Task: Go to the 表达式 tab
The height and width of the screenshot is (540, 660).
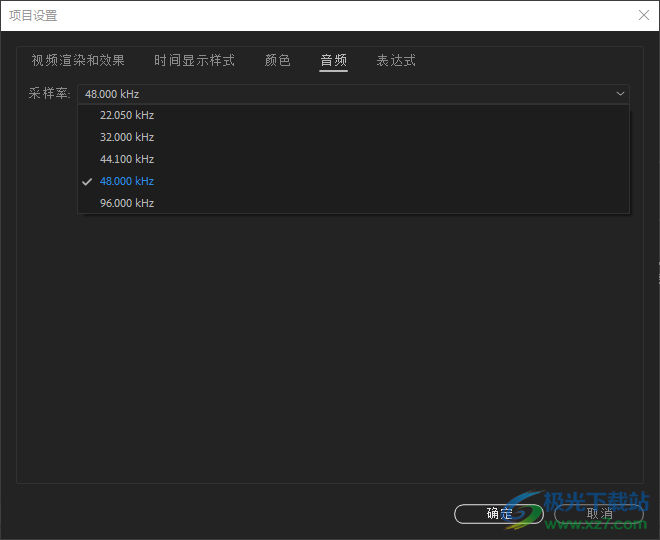Action: click(396, 60)
